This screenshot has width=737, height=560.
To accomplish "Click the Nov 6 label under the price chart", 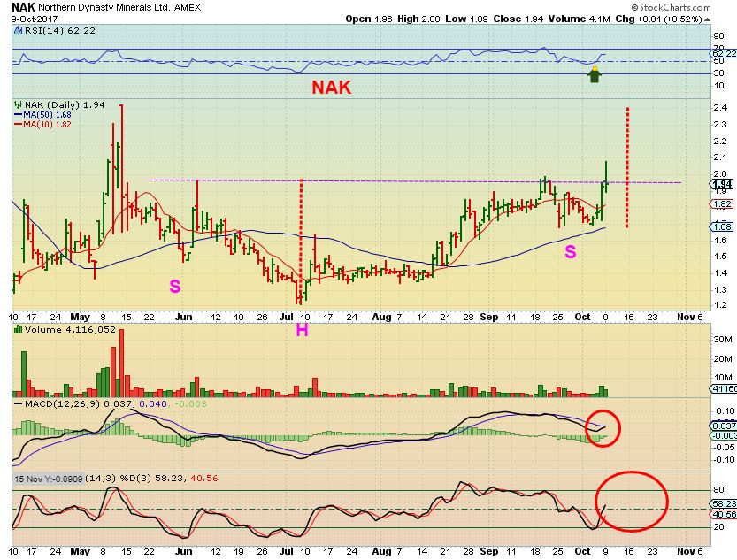I will [690, 317].
